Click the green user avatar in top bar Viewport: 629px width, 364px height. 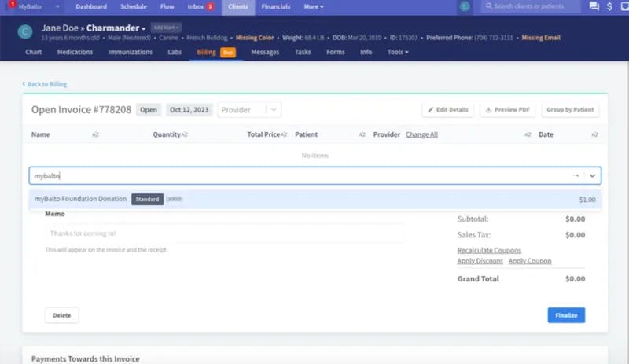pyautogui.click(x=465, y=6)
